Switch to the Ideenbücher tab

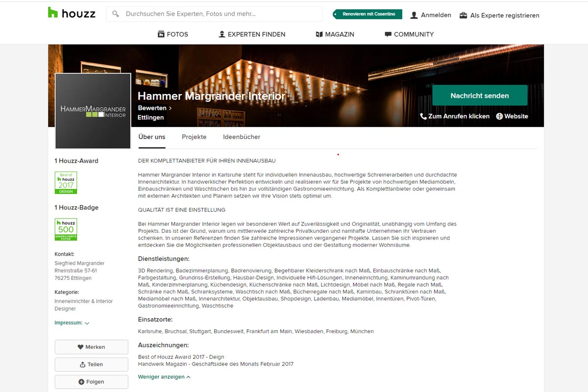[x=242, y=137]
